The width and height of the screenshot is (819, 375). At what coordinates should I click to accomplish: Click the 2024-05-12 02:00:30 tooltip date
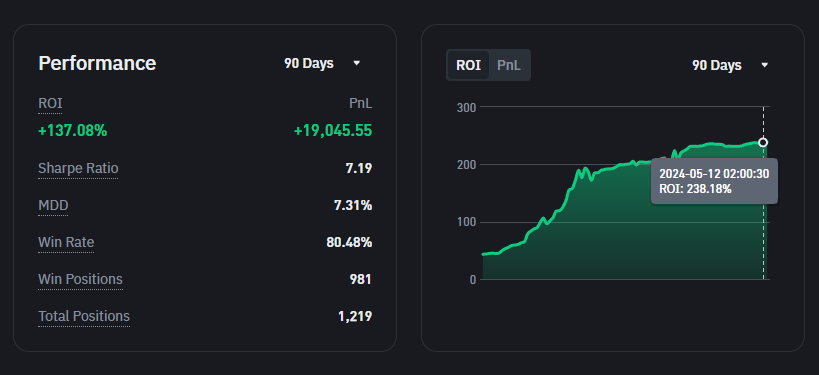[x=714, y=174]
